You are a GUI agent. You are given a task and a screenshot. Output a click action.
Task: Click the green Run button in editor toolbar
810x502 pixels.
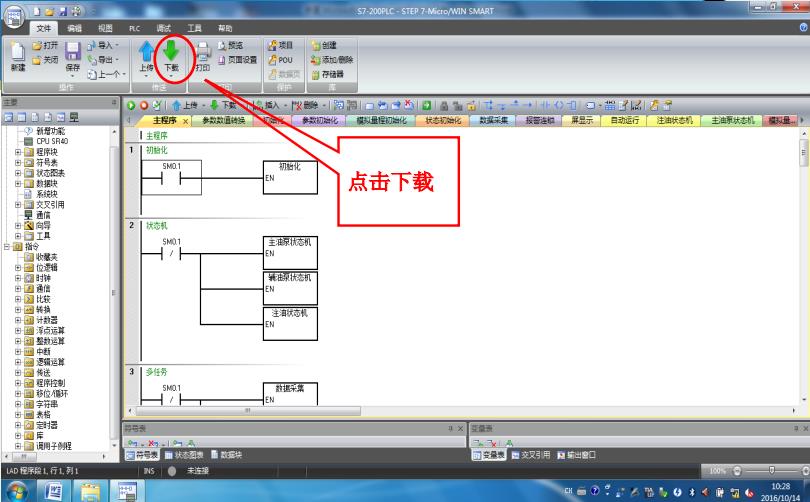tap(130, 104)
